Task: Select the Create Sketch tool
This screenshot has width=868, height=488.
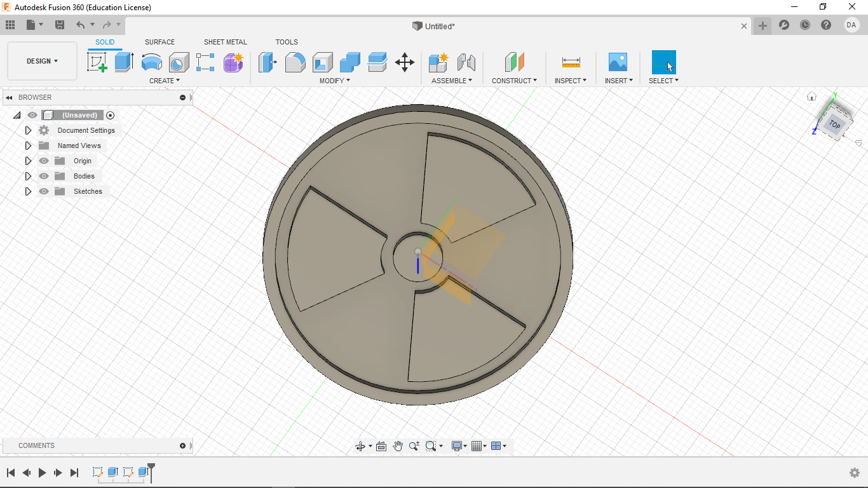Action: [x=97, y=62]
